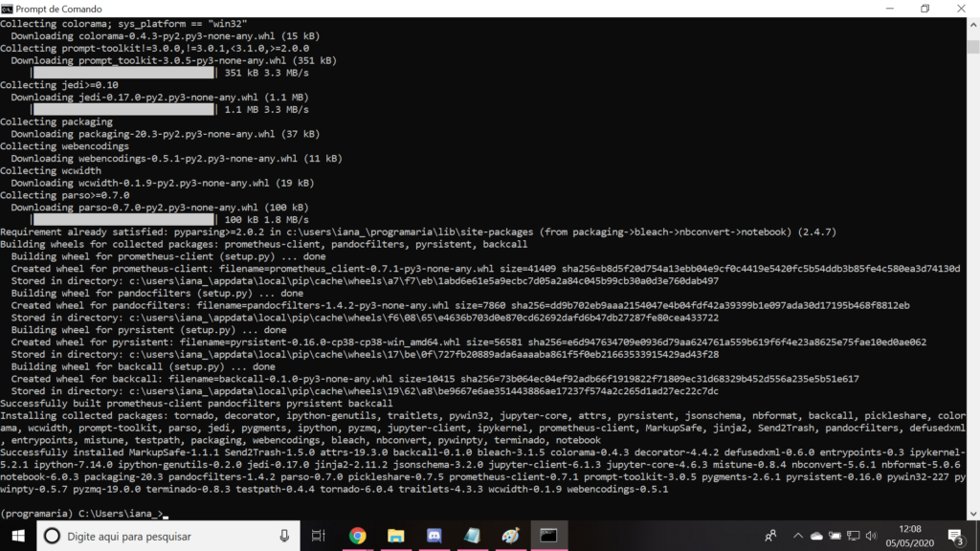Click the network status tray icon
The width and height of the screenshot is (980, 551).
[853, 536]
